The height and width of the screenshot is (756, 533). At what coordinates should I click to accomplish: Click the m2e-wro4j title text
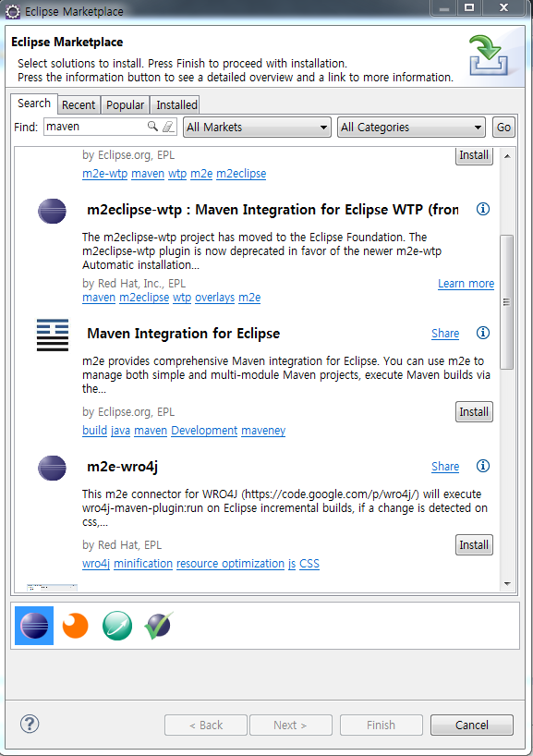click(123, 466)
